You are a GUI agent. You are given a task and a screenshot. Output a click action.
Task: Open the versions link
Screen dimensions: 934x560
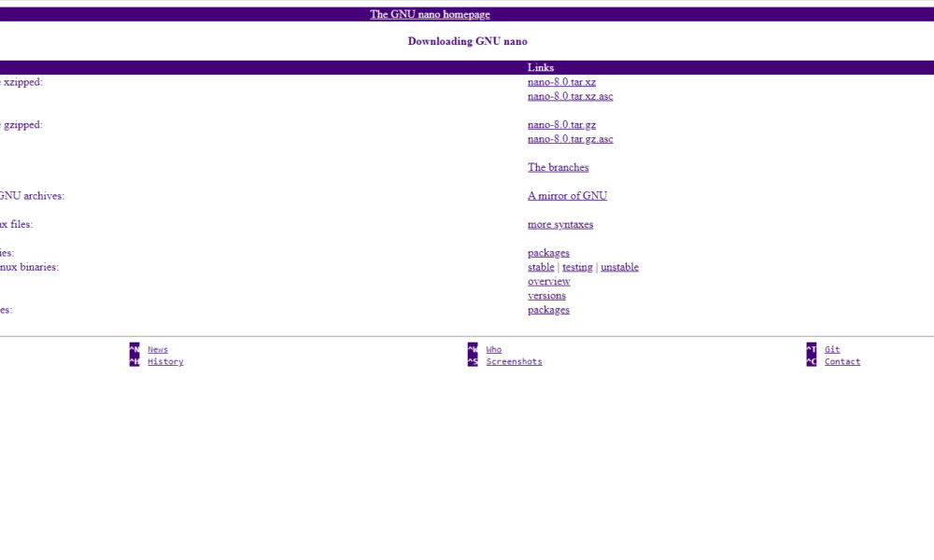546,296
